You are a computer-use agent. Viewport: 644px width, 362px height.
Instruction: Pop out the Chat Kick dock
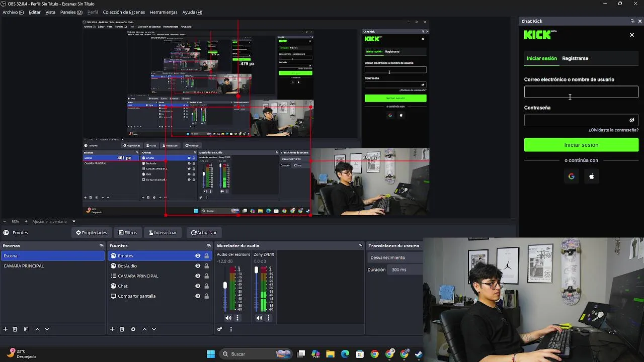pos(632,21)
